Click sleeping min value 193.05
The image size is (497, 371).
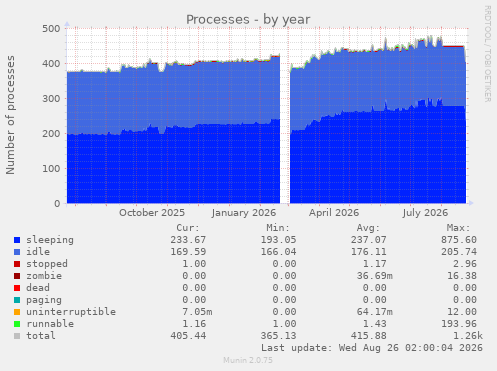(x=278, y=240)
